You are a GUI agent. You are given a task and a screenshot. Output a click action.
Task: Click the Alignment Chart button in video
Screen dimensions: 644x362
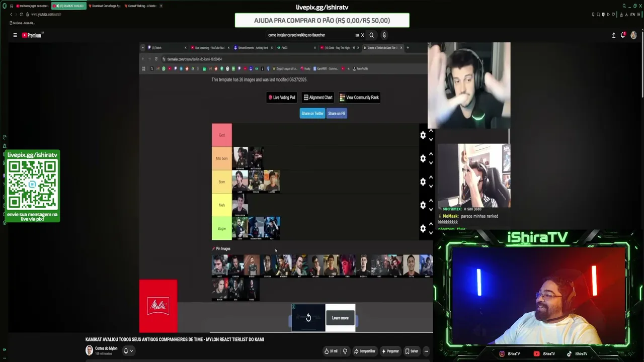click(318, 98)
